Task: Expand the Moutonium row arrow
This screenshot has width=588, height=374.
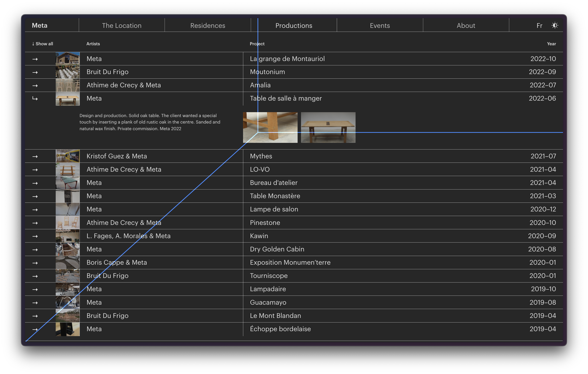Action: [35, 72]
